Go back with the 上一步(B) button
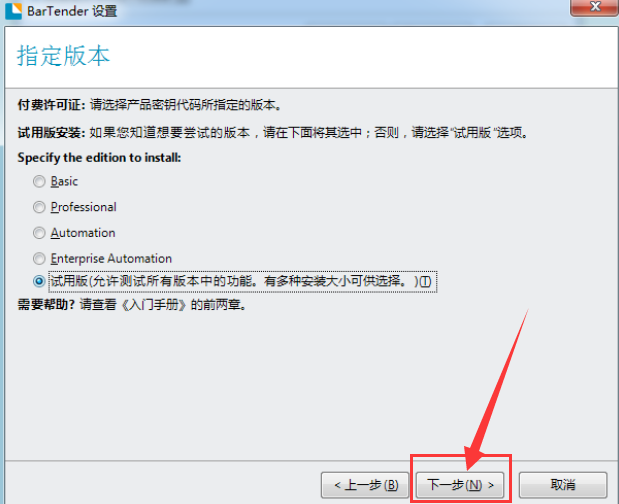This screenshot has width=619, height=504. click(365, 485)
